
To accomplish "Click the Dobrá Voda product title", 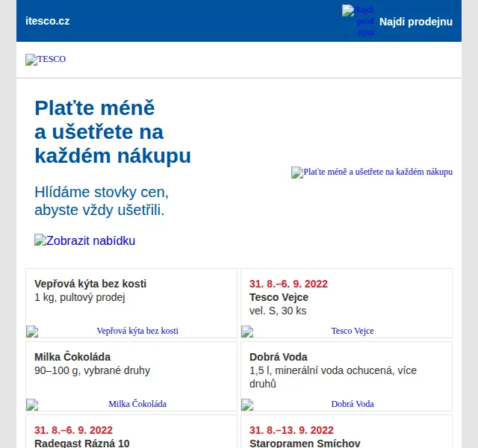I will tap(279, 357).
